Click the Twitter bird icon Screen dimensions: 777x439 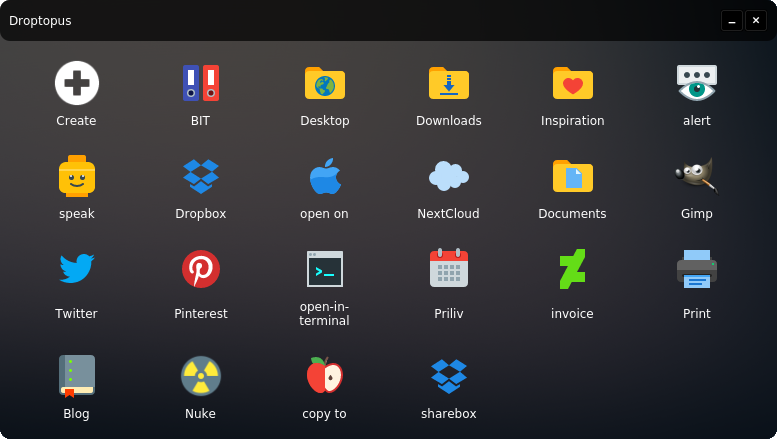pyautogui.click(x=77, y=269)
